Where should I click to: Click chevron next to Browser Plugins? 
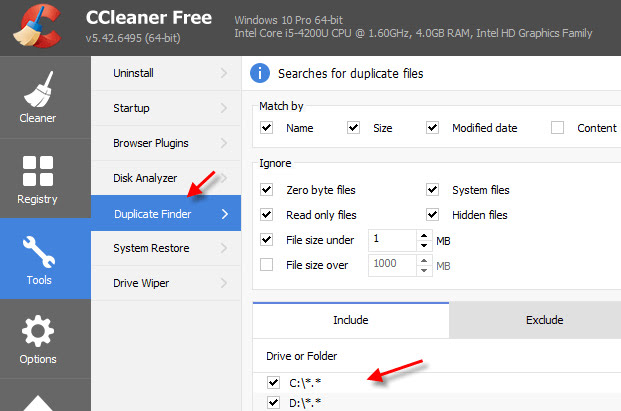point(224,143)
